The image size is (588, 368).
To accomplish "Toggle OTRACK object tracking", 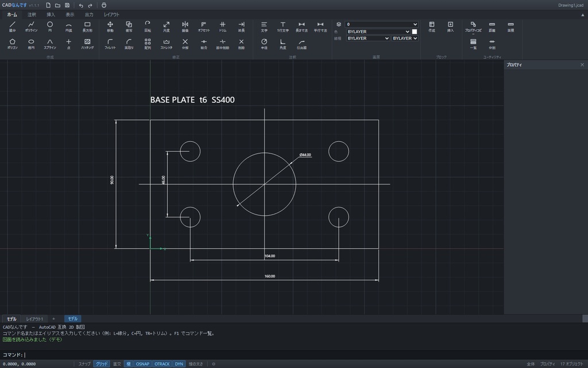I will point(162,364).
